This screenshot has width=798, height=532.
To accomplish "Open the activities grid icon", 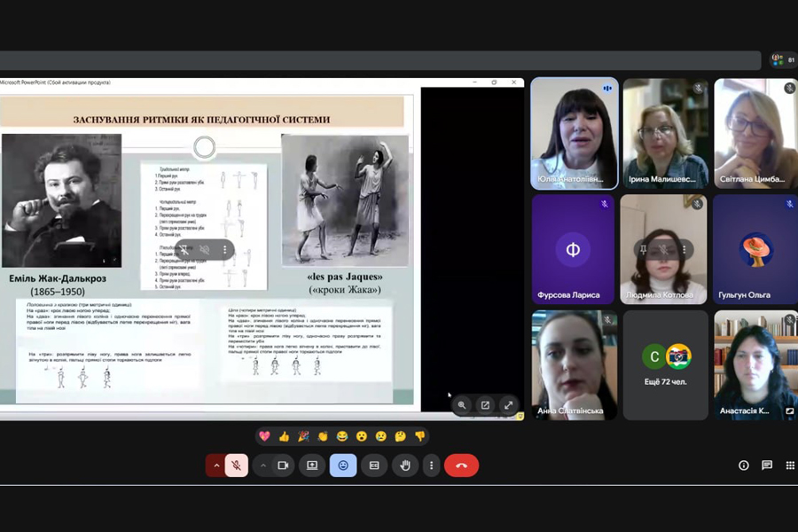I will [790, 465].
